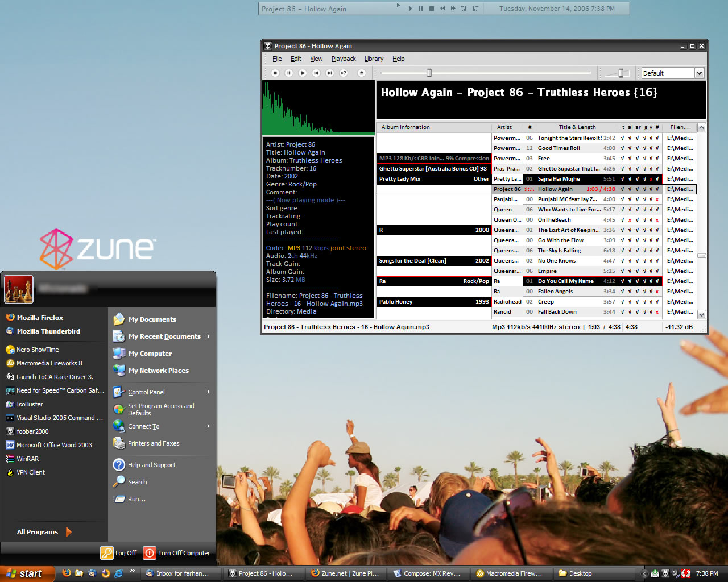Click the playlist scroll down arrow
This screenshot has height=582, width=728.
tap(701, 314)
